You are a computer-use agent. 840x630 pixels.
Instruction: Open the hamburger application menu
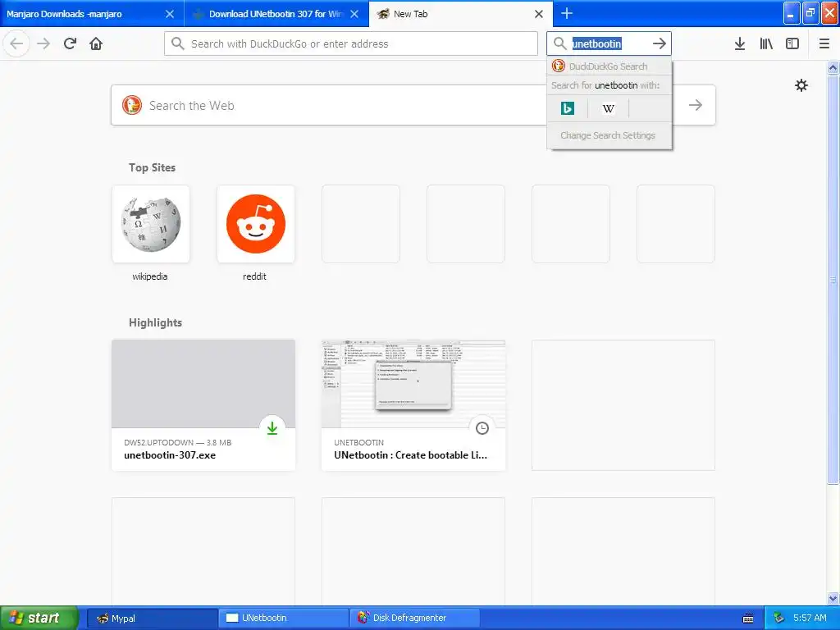click(x=824, y=43)
